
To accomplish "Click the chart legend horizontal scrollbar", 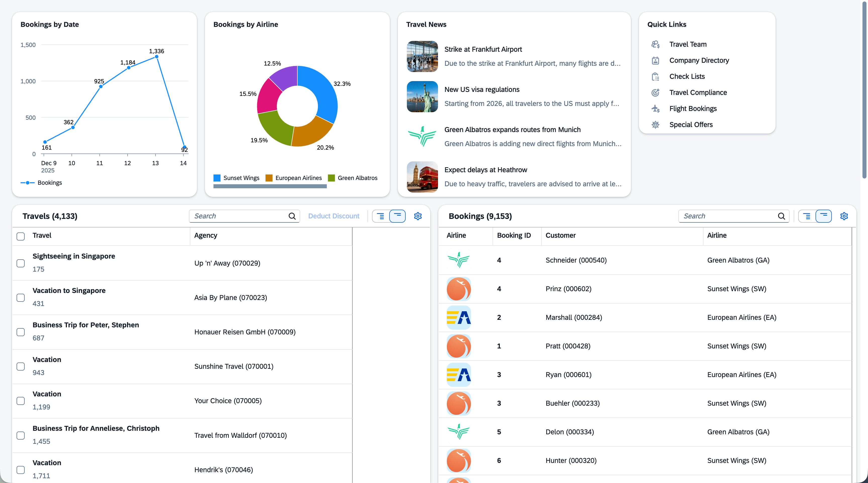I will [x=270, y=186].
